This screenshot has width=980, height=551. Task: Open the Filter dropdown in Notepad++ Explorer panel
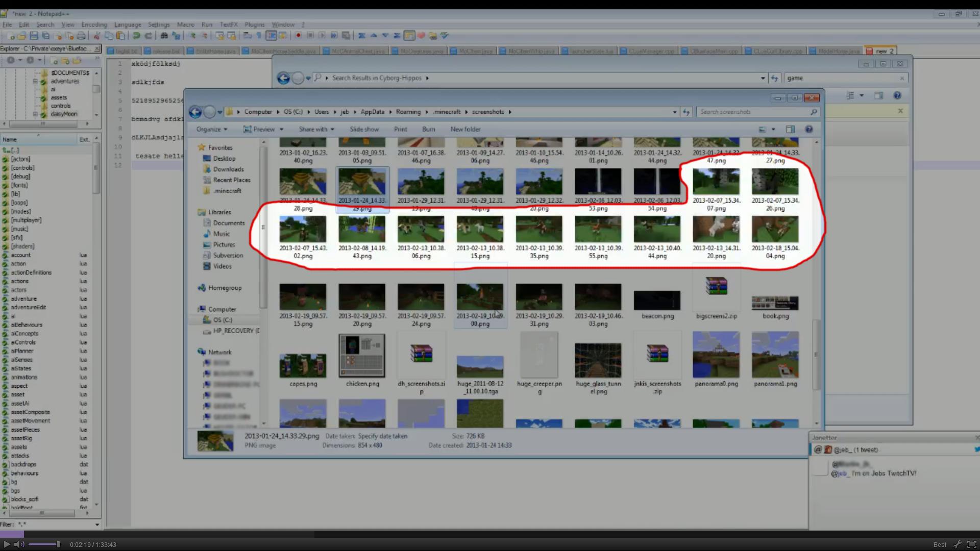point(97,524)
